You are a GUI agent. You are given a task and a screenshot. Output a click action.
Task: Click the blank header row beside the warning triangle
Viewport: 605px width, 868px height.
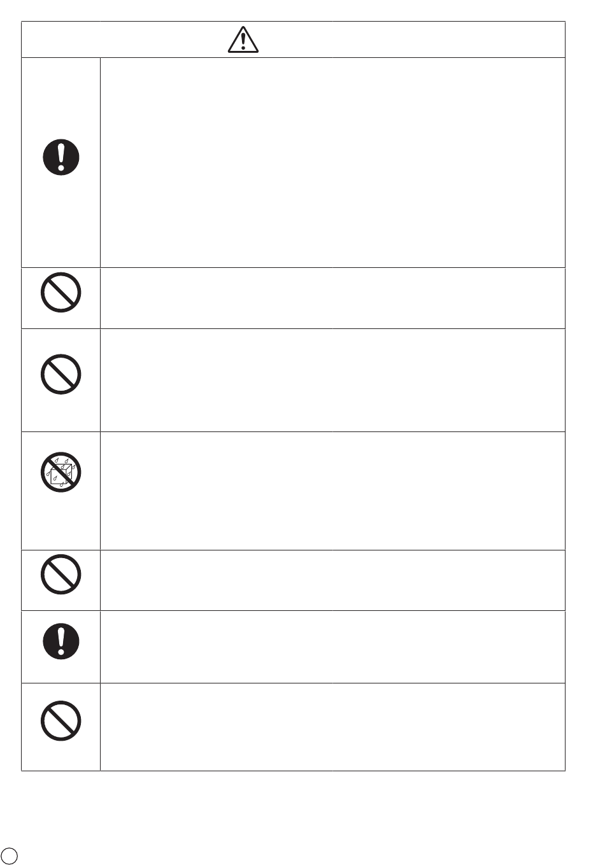(293, 39)
